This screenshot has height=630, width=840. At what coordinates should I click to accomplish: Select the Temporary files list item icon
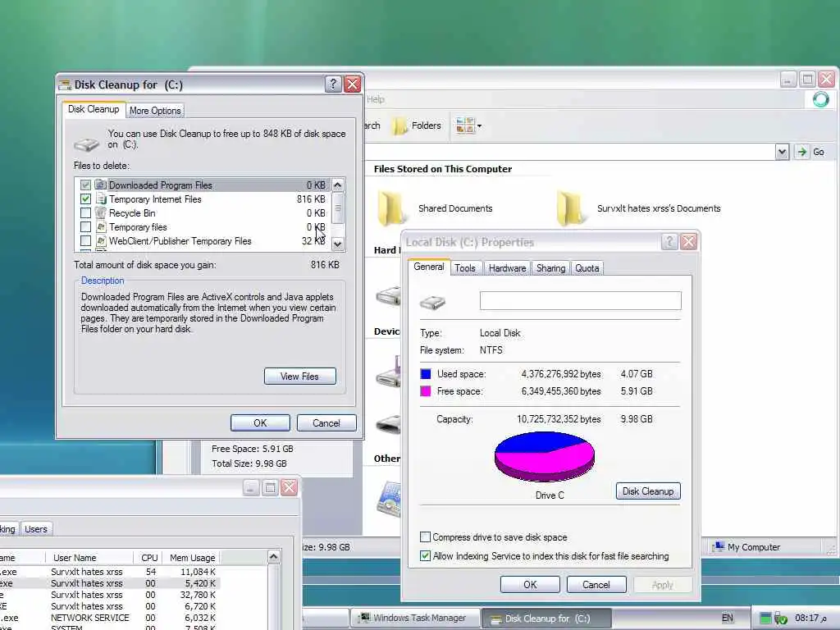tap(101, 226)
